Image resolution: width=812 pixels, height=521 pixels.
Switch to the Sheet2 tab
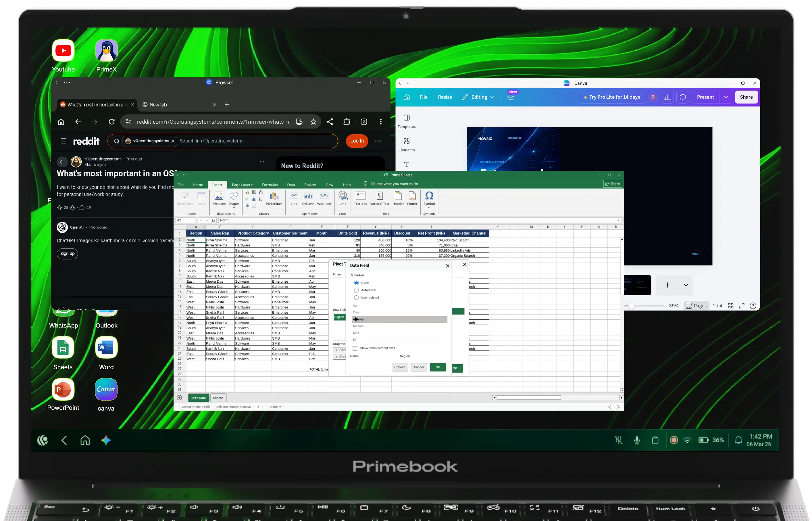coord(218,398)
